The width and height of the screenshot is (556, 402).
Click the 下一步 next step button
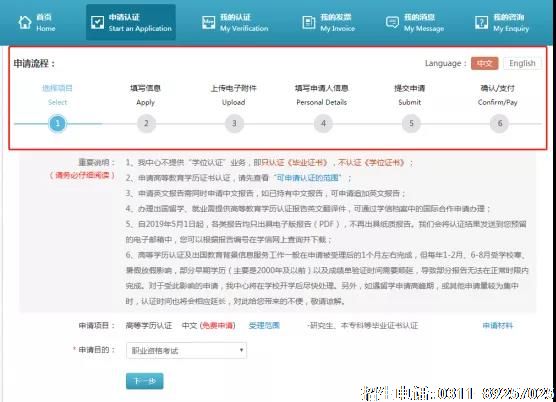[x=145, y=381]
